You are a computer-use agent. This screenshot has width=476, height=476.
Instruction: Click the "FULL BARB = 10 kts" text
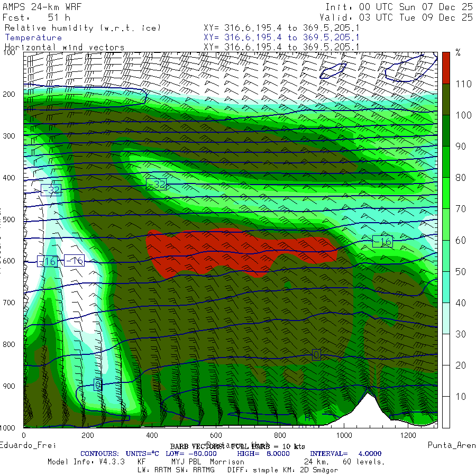click(268, 446)
